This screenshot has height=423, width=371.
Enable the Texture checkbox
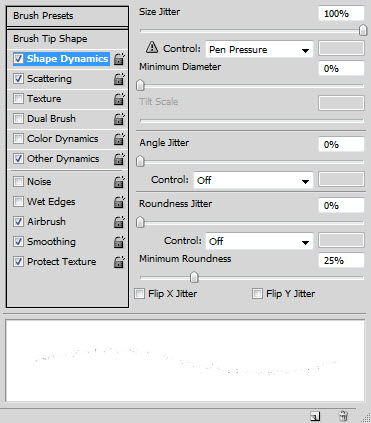(18, 99)
